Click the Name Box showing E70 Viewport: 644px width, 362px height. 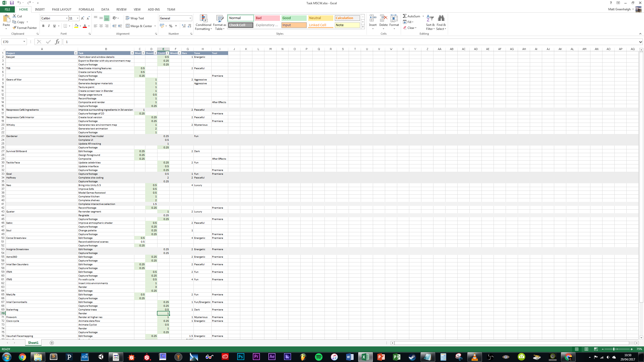[x=12, y=42]
